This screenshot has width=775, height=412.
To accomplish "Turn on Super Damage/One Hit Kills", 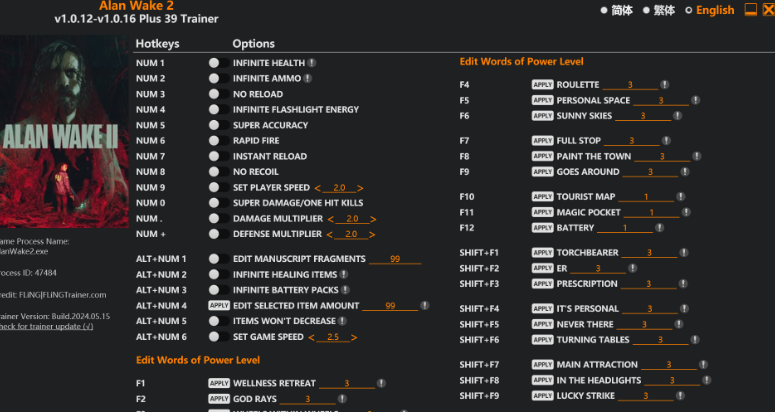I will click(214, 203).
